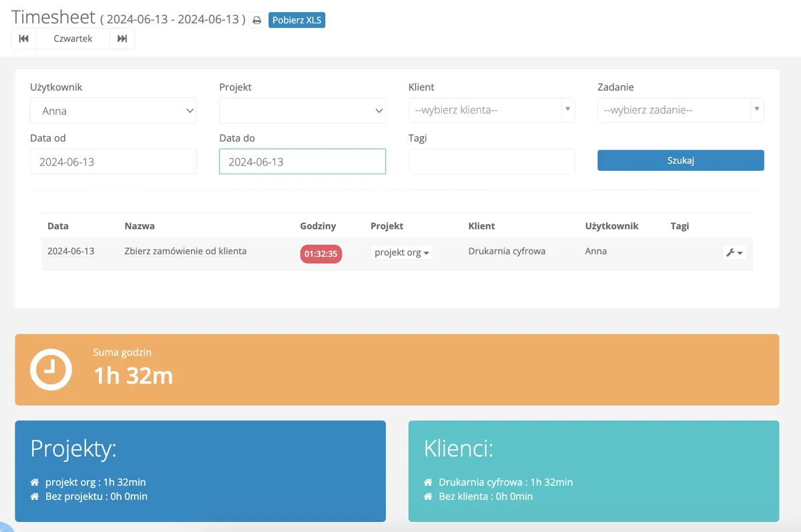Click the 'Projekty:' panel heading
The image size is (801, 532).
point(73,449)
